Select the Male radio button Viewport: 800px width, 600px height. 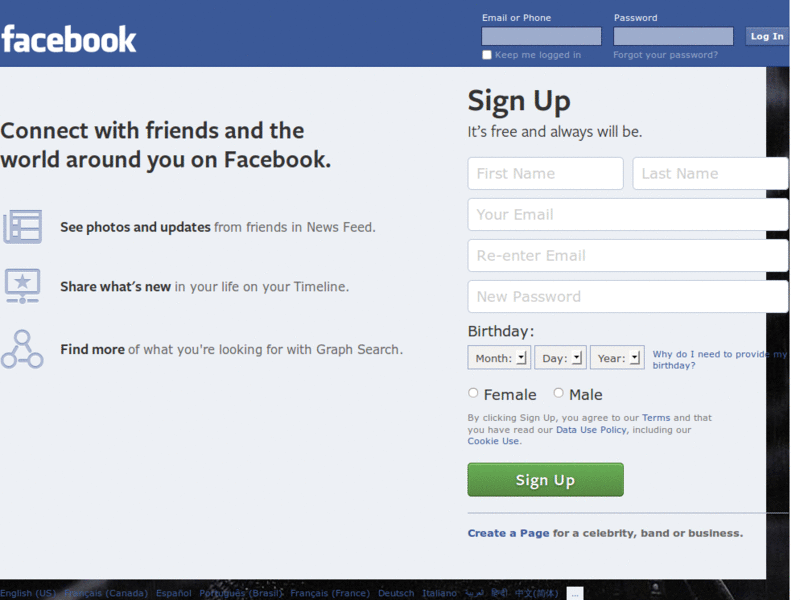[558, 393]
